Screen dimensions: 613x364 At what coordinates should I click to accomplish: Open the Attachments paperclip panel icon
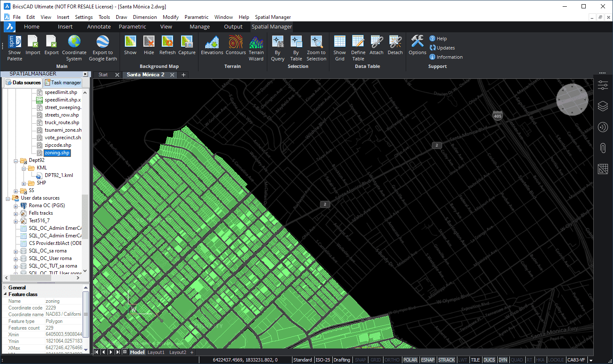pos(603,148)
